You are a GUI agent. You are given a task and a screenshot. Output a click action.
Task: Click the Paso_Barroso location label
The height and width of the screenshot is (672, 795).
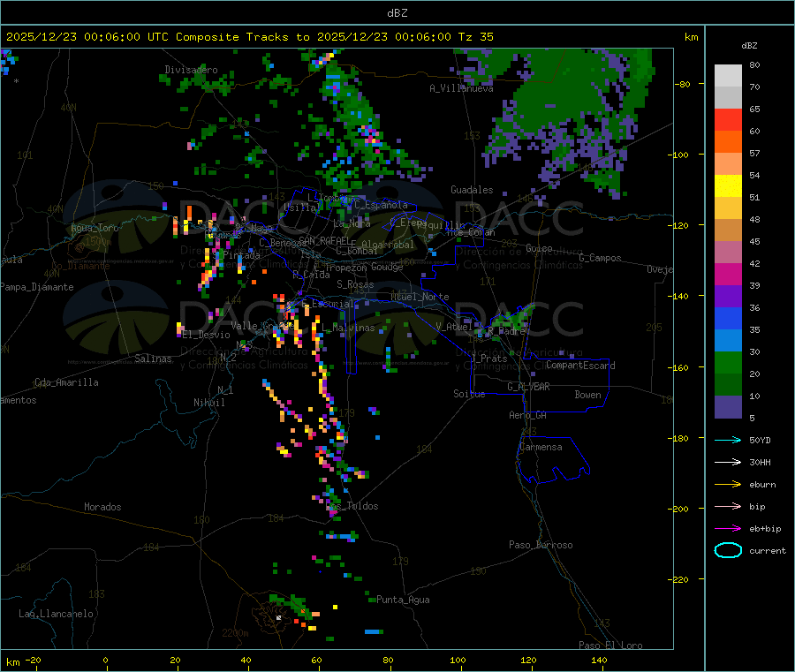(x=541, y=545)
